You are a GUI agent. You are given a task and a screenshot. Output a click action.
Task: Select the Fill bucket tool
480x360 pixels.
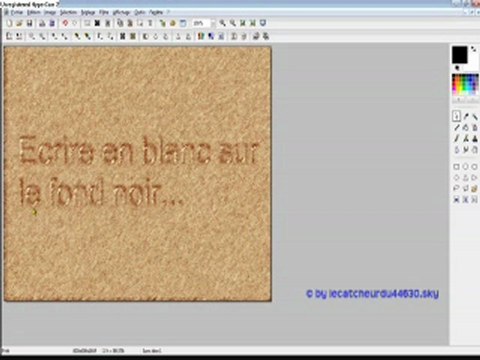466,127
